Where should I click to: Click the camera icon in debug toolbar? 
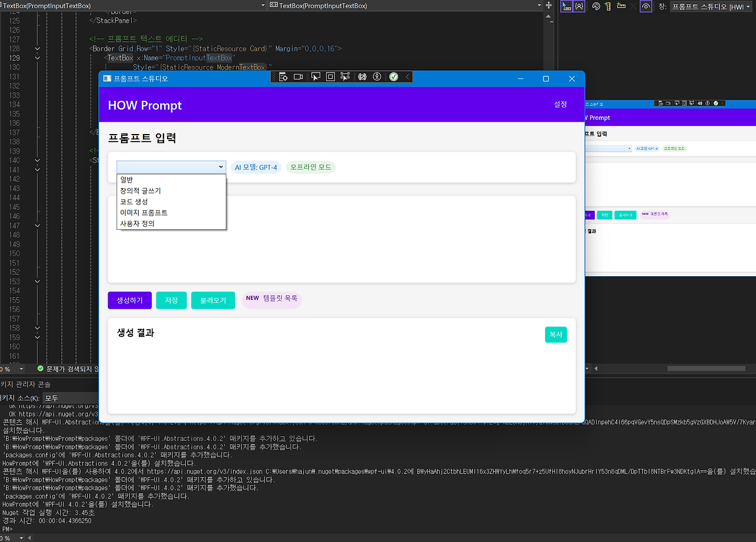[298, 77]
